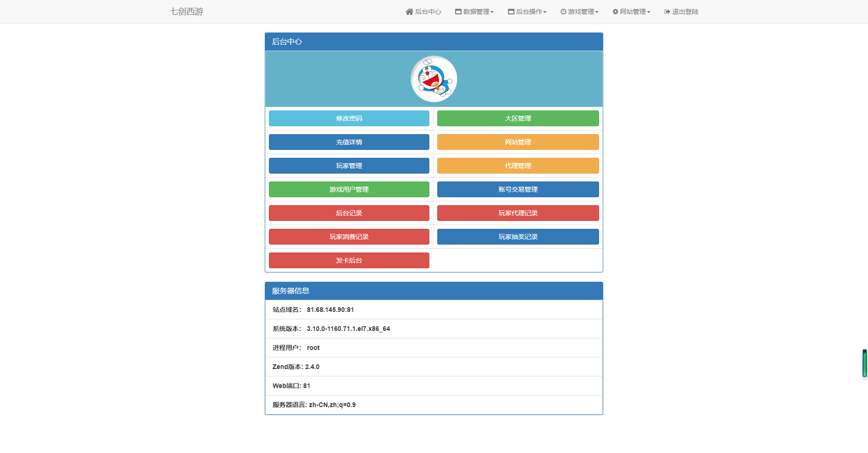Screen dimensions: 868x453
Task: Click the 服务器语言 zh-CN row
Action: pos(434,405)
